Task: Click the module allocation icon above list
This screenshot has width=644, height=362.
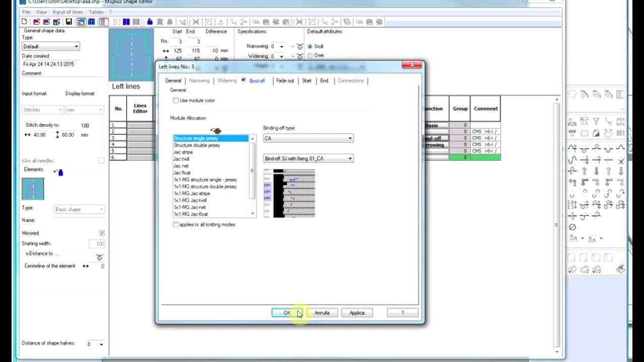Action: (216, 131)
